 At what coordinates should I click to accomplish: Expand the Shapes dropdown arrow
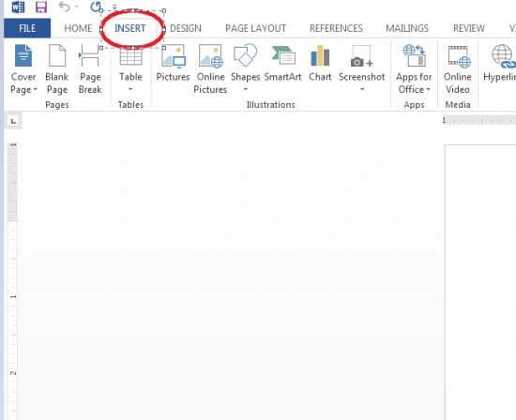(246, 89)
